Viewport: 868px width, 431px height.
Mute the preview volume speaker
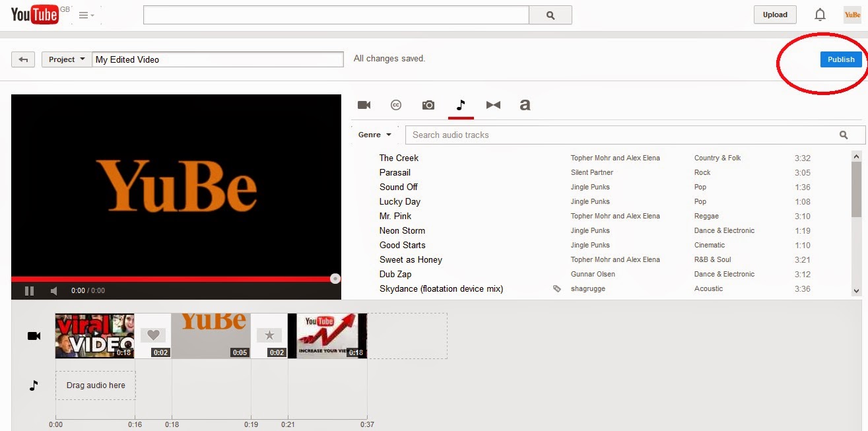pos(54,290)
